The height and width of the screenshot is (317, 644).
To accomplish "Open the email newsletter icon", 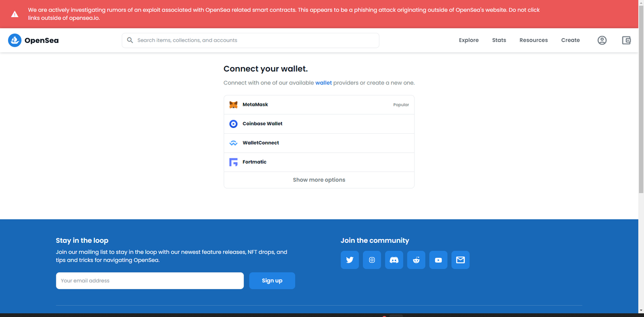I will pos(460,260).
